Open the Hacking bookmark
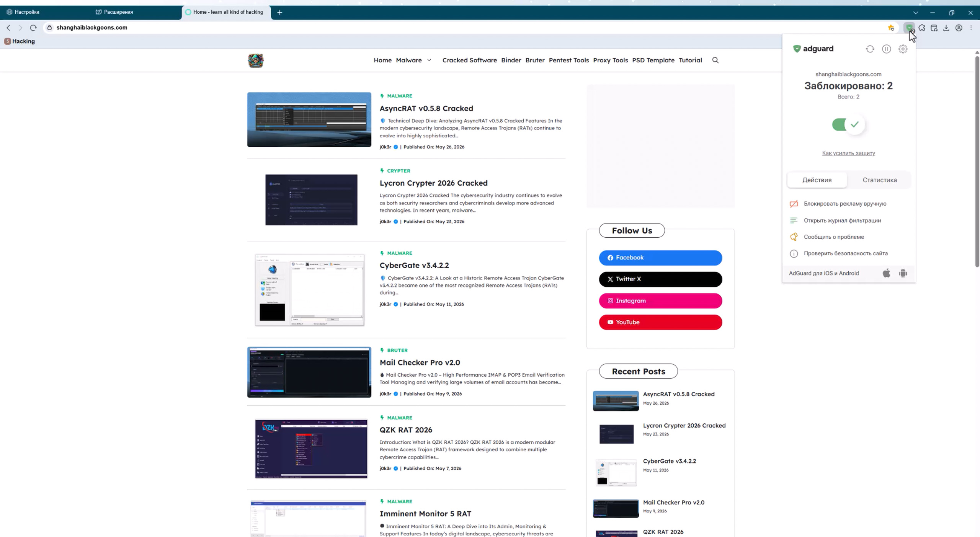The width and height of the screenshot is (980, 537). [20, 41]
